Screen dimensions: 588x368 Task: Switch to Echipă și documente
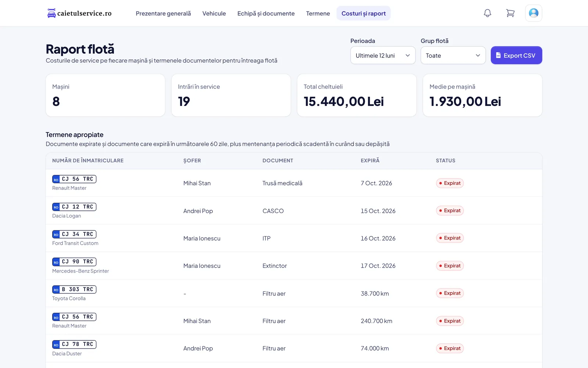266,13
